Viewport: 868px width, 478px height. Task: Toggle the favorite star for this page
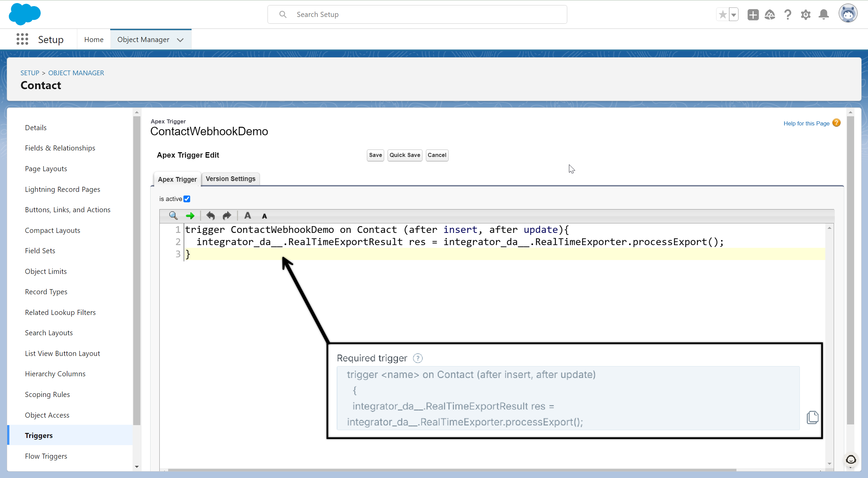[723, 15]
